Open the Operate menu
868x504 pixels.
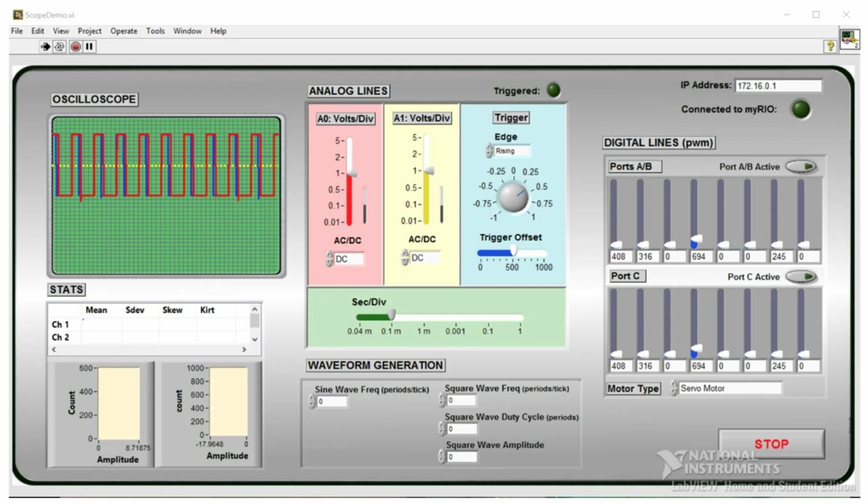click(x=124, y=31)
